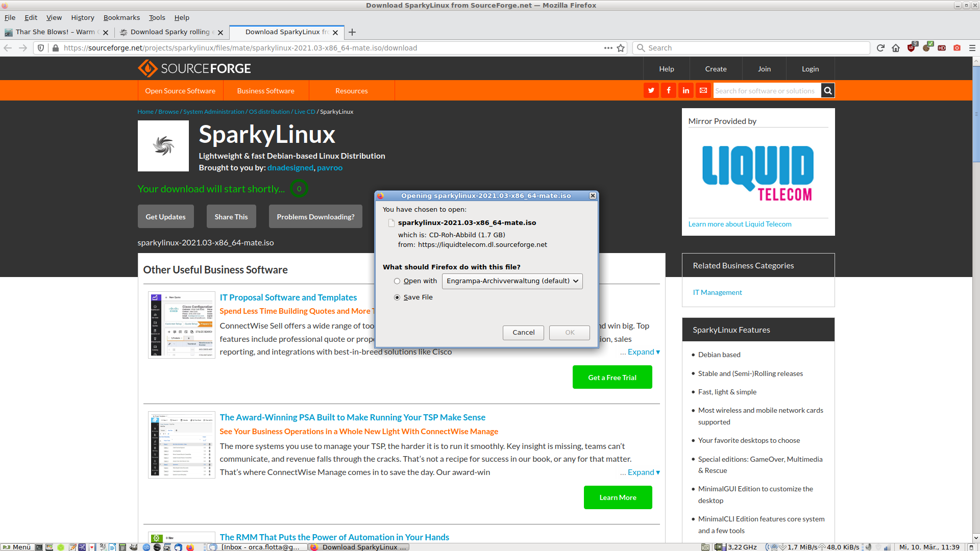
Task: Click the HD extension icon in toolbar
Action: (942, 48)
